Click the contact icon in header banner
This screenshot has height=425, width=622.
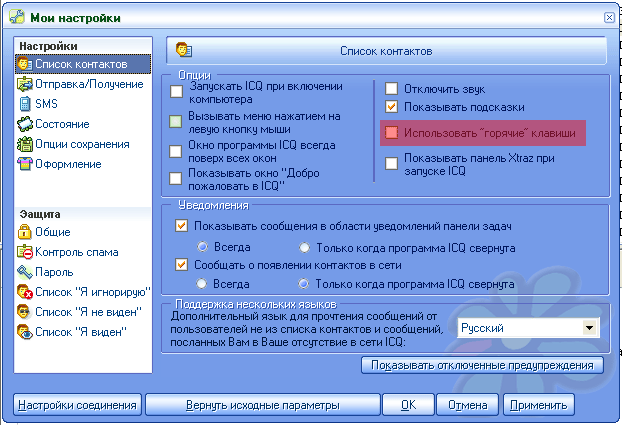pyautogui.click(x=184, y=50)
